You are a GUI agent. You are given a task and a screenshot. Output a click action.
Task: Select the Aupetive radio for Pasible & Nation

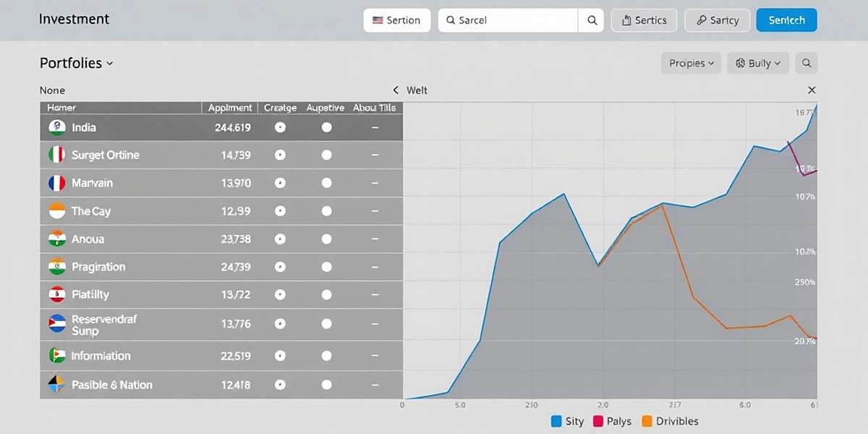click(326, 385)
